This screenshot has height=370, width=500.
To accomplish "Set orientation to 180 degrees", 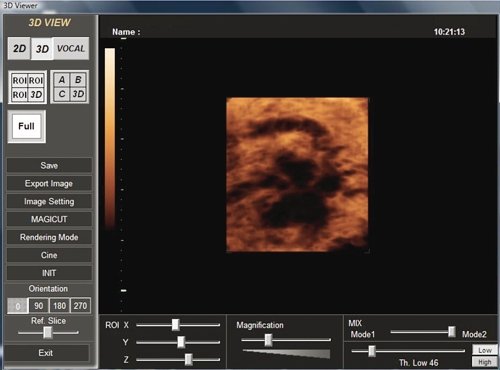I will point(60,306).
